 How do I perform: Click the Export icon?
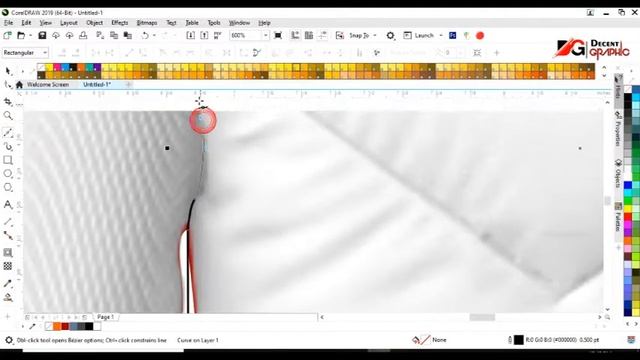click(x=204, y=36)
